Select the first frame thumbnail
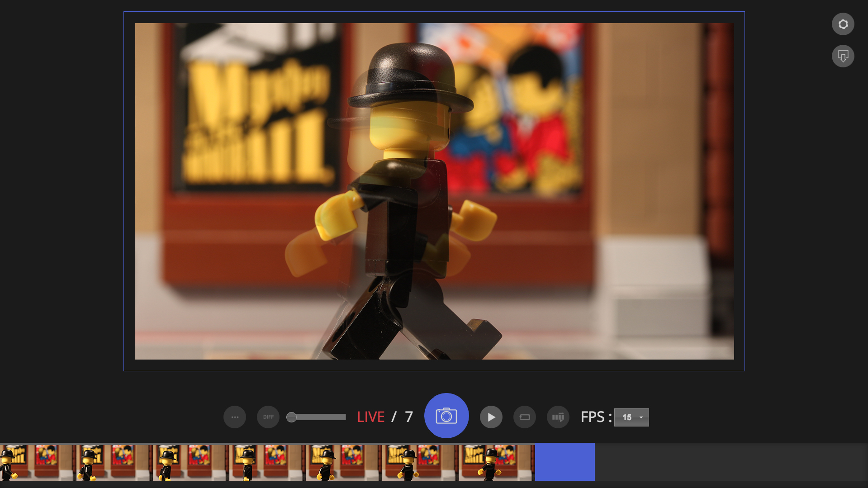Screen dimensions: 868x488 tap(36, 462)
